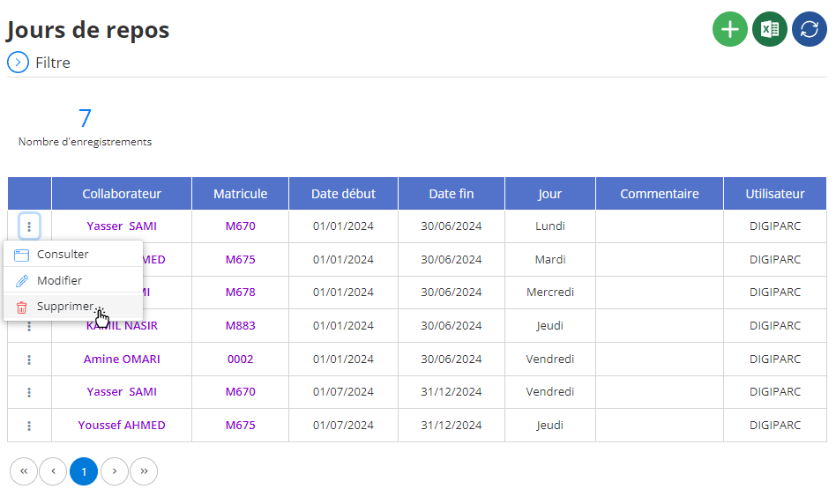Click the record count number 7

[85, 118]
